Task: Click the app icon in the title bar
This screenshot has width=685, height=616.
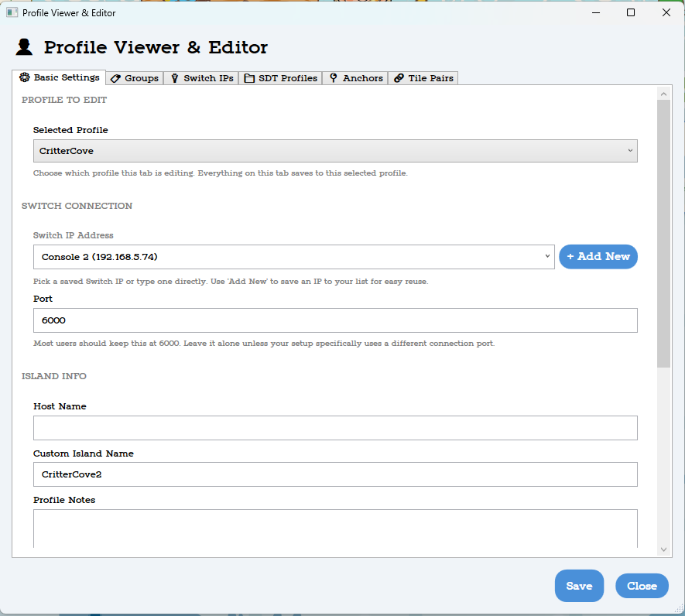Action: click(x=11, y=12)
